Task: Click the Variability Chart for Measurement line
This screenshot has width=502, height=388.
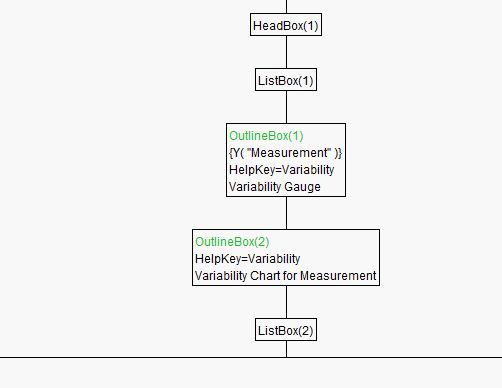Action: (x=286, y=276)
